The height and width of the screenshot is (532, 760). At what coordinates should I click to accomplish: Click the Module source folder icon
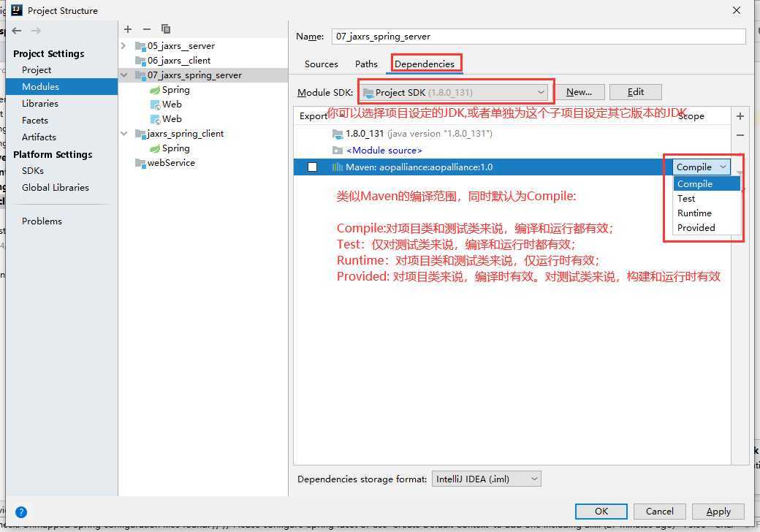[338, 151]
